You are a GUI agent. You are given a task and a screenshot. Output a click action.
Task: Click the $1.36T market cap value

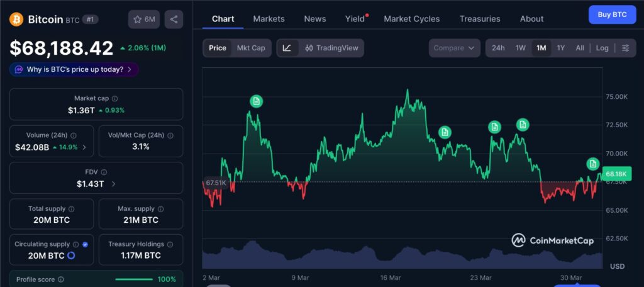click(x=81, y=110)
